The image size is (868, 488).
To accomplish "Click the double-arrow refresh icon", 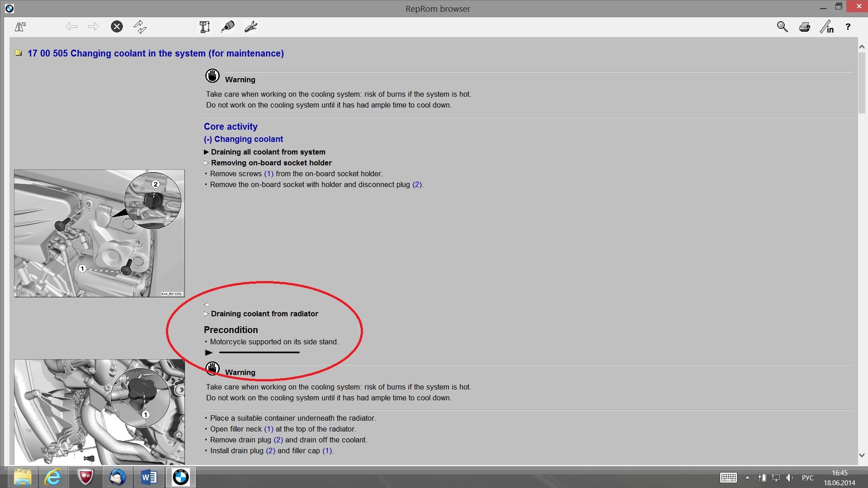I will pyautogui.click(x=140, y=27).
